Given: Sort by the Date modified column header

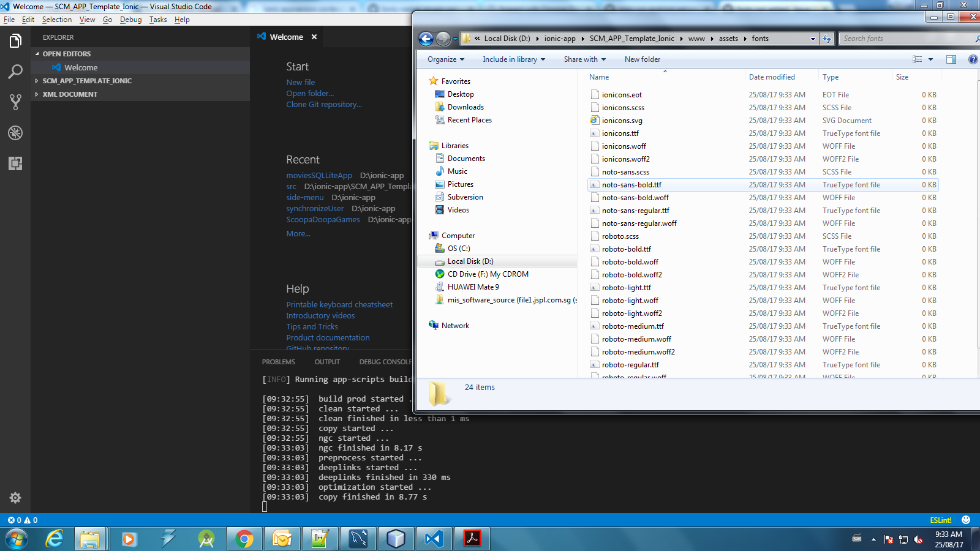Looking at the screenshot, I should (x=772, y=77).
